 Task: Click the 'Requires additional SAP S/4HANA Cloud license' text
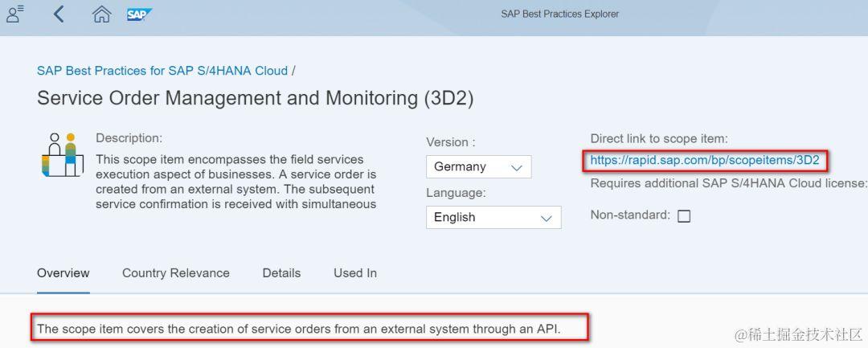click(728, 183)
